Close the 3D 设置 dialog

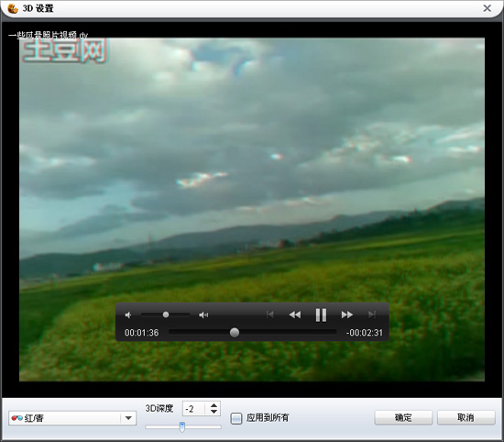488,8
